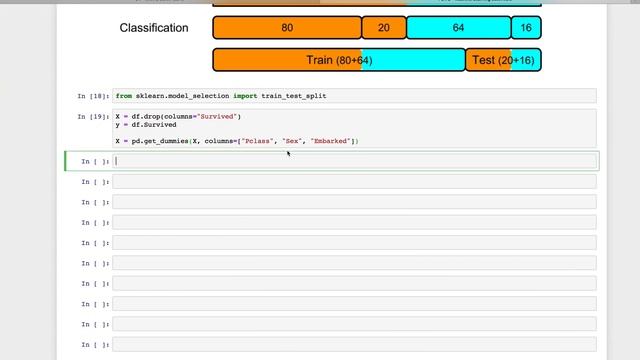Click the last empty code cell at the bottom
The width and height of the screenshot is (640, 360).
tap(354, 344)
